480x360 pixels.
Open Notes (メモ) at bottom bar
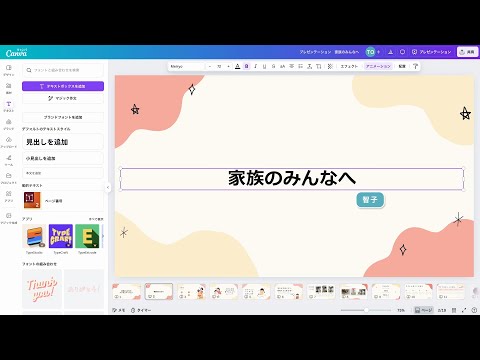point(119,310)
